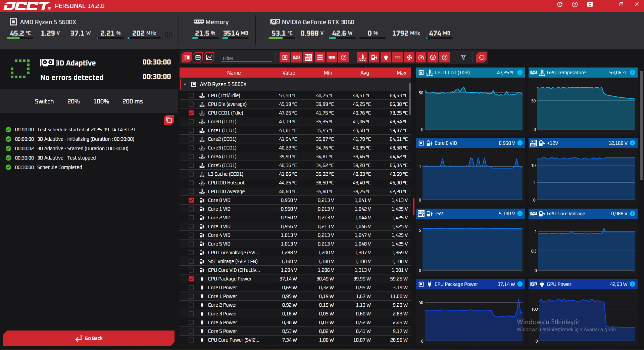644x350 pixels.
Task: Enable the CPU (Tctl/Tdie) checkbox
Action: coord(191,95)
